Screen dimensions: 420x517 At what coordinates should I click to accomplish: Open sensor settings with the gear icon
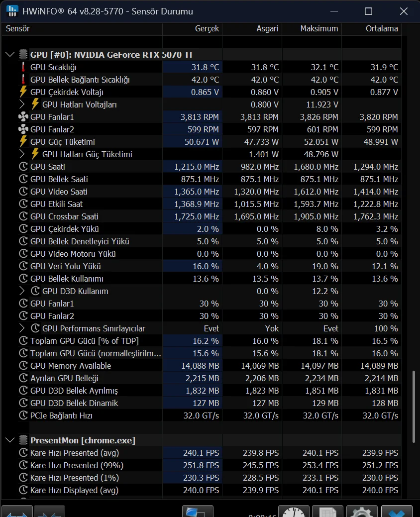362,512
